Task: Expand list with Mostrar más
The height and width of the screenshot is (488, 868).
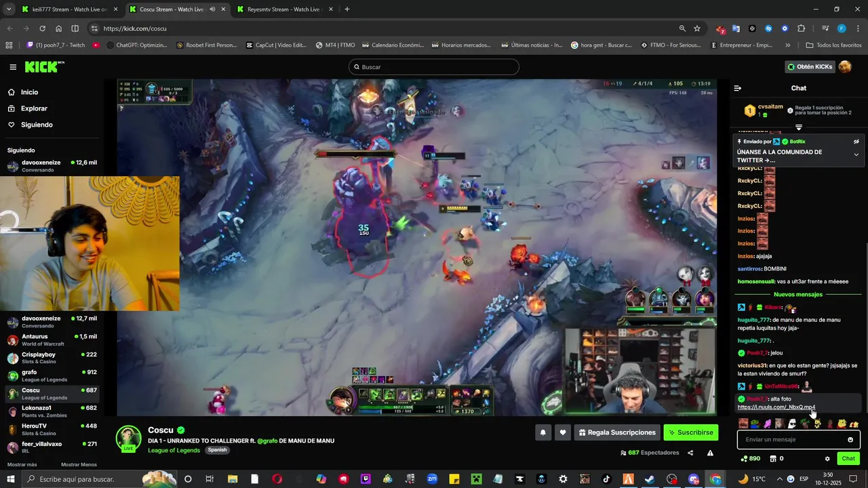Action: (x=22, y=465)
